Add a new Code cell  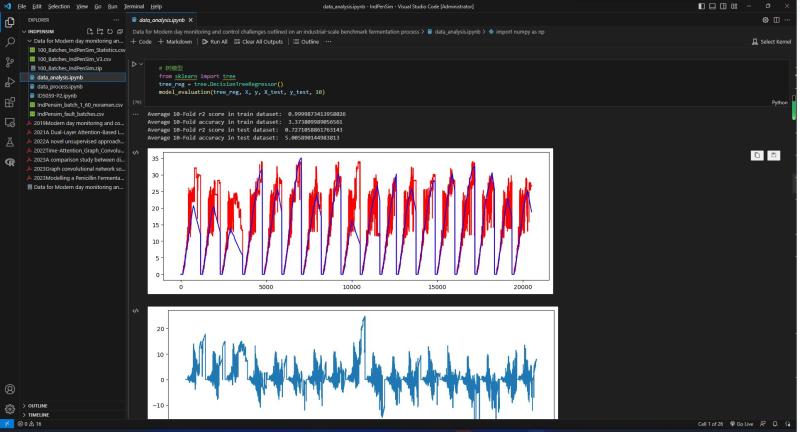142,42
